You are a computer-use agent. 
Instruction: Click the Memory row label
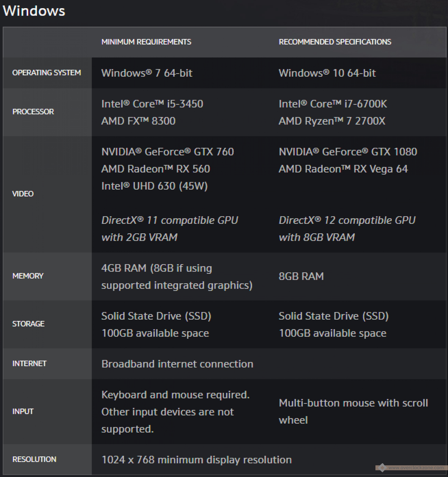tap(28, 276)
